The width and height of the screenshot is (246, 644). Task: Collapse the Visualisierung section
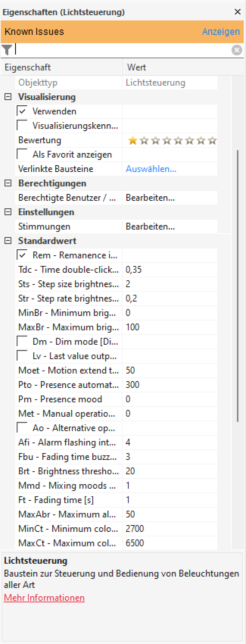click(8, 97)
